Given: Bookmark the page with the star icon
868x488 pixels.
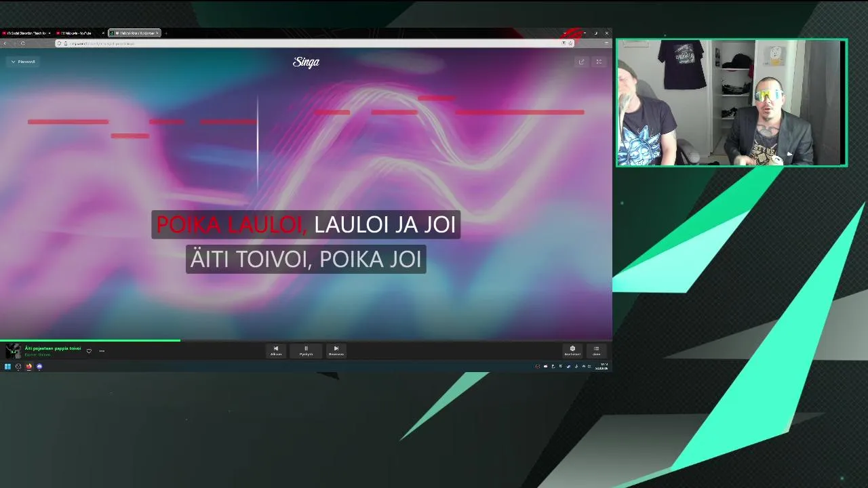Looking at the screenshot, I should [x=570, y=43].
